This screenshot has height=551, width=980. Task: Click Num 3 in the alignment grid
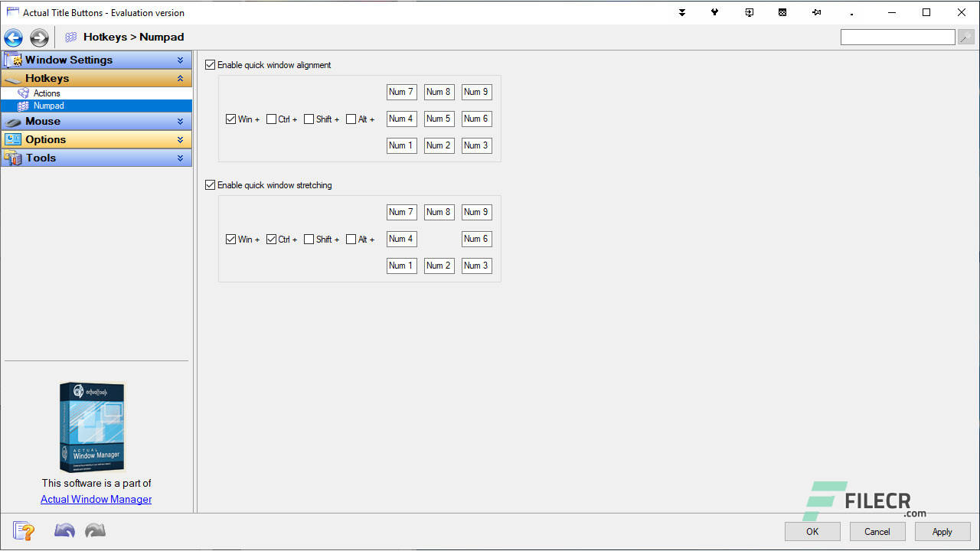[x=477, y=145]
